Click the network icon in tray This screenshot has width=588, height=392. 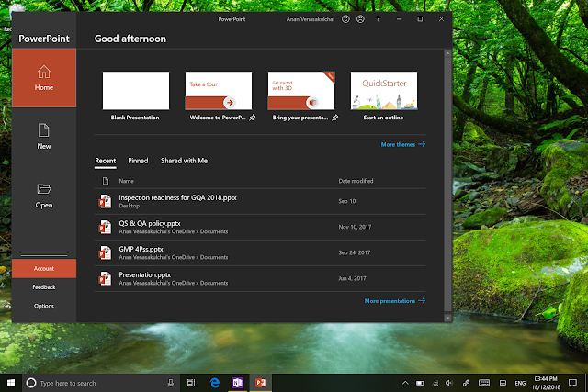pyautogui.click(x=435, y=383)
